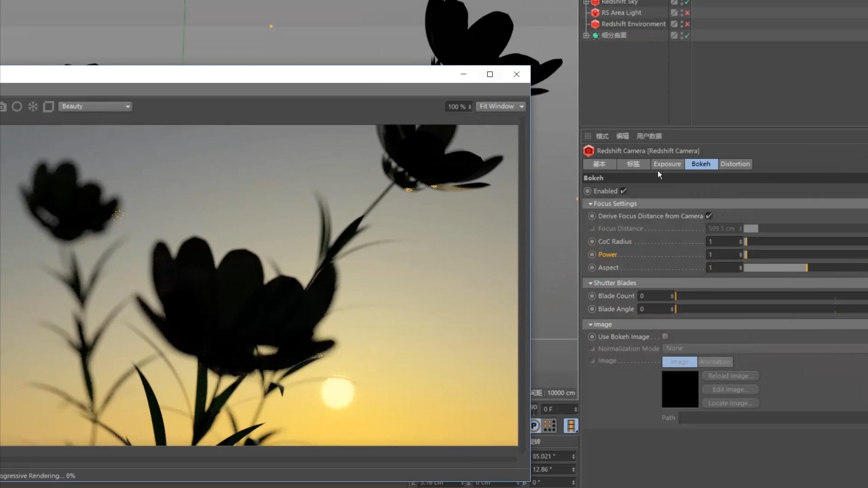The image size is (868, 488).
Task: Enable Derive Focus Distance from Camera
Action: pyautogui.click(x=708, y=215)
